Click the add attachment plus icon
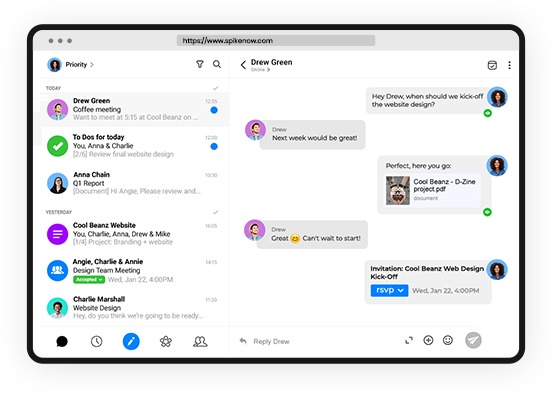This screenshot has height=394, width=554. [x=428, y=340]
